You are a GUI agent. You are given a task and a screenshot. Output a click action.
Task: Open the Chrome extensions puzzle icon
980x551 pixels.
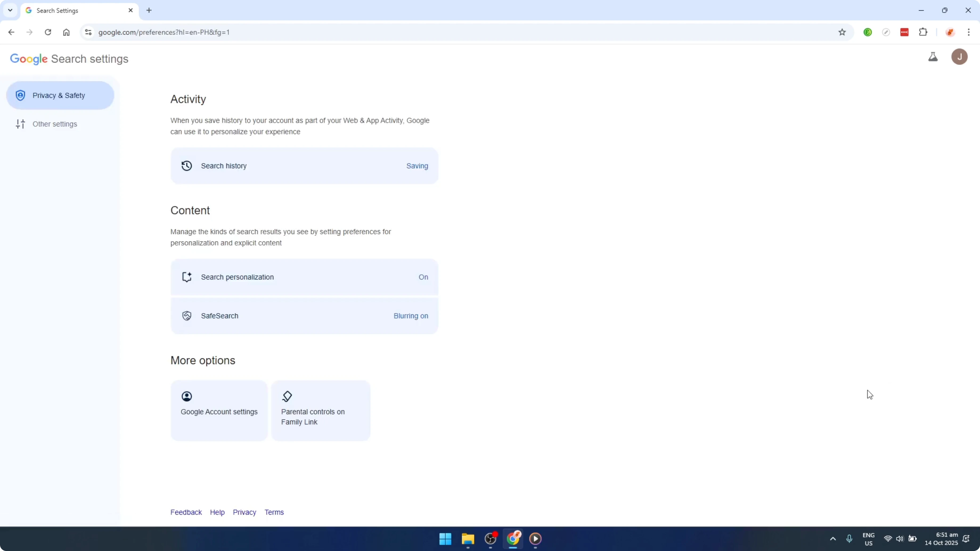pyautogui.click(x=923, y=32)
